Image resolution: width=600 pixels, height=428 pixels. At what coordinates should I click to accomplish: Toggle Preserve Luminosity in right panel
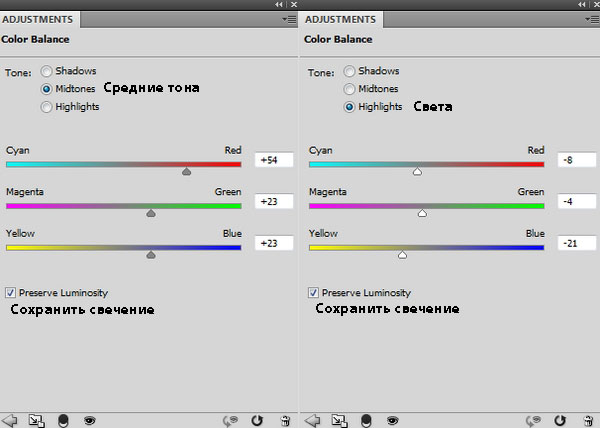[313, 293]
